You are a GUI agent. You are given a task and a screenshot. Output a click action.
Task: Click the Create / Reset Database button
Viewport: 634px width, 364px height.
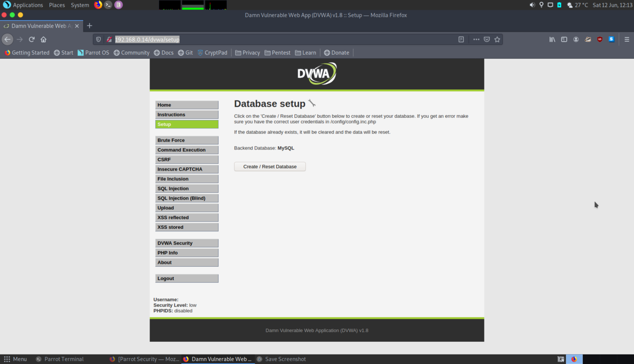270,166
